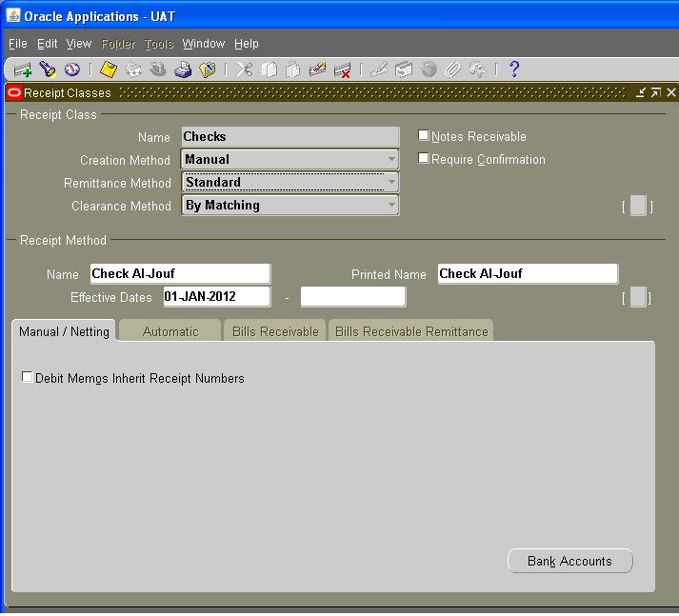The width and height of the screenshot is (679, 616).
Task: Click the Receipt Class descriptive flexfield box
Action: pyautogui.click(x=638, y=206)
